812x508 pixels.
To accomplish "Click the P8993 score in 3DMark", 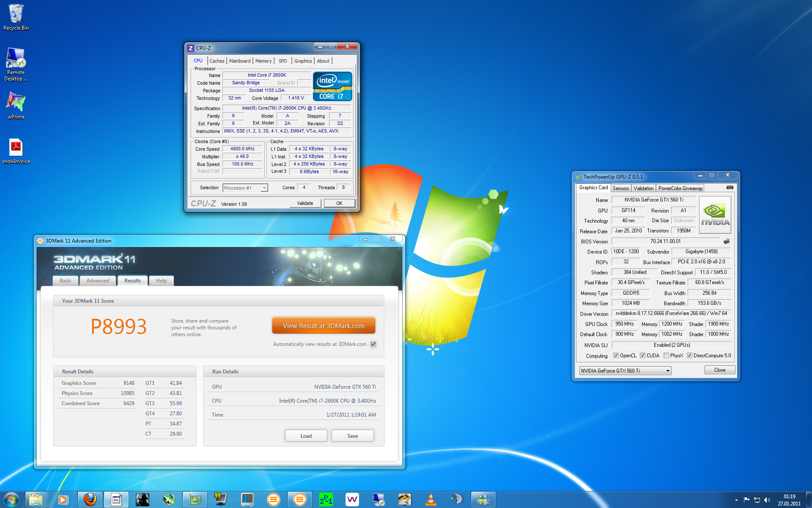I will (x=119, y=327).
